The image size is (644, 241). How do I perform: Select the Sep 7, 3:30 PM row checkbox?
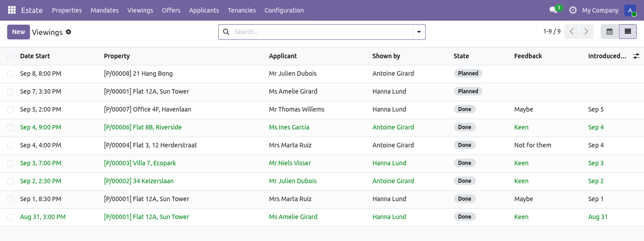[10, 91]
